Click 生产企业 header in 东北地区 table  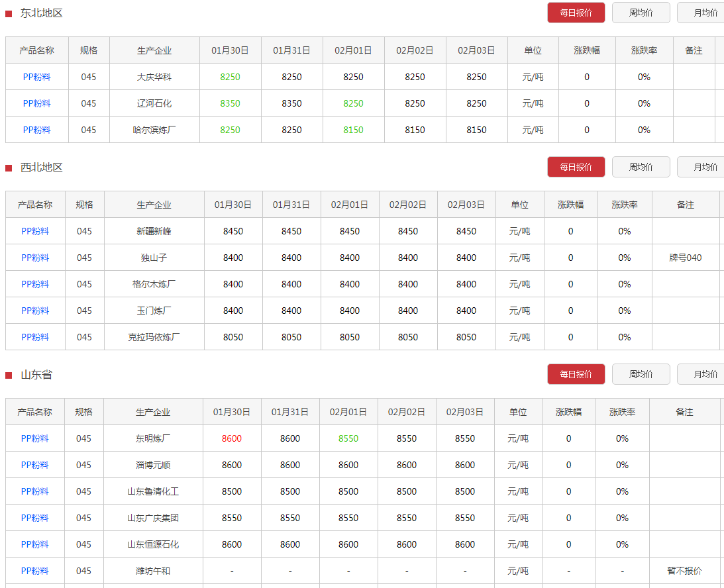pyautogui.click(x=154, y=50)
